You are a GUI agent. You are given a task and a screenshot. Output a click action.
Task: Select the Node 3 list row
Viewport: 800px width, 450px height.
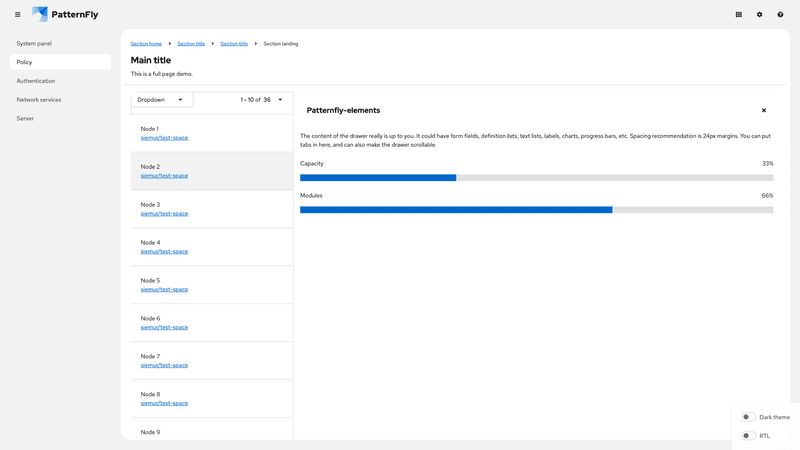coord(212,209)
